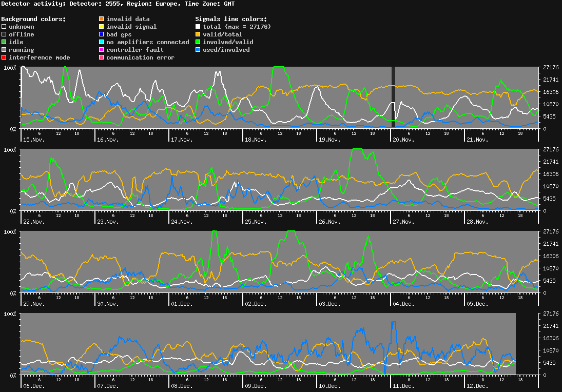Toggle the valid/total line swatch
562x392 pixels.
click(197, 34)
